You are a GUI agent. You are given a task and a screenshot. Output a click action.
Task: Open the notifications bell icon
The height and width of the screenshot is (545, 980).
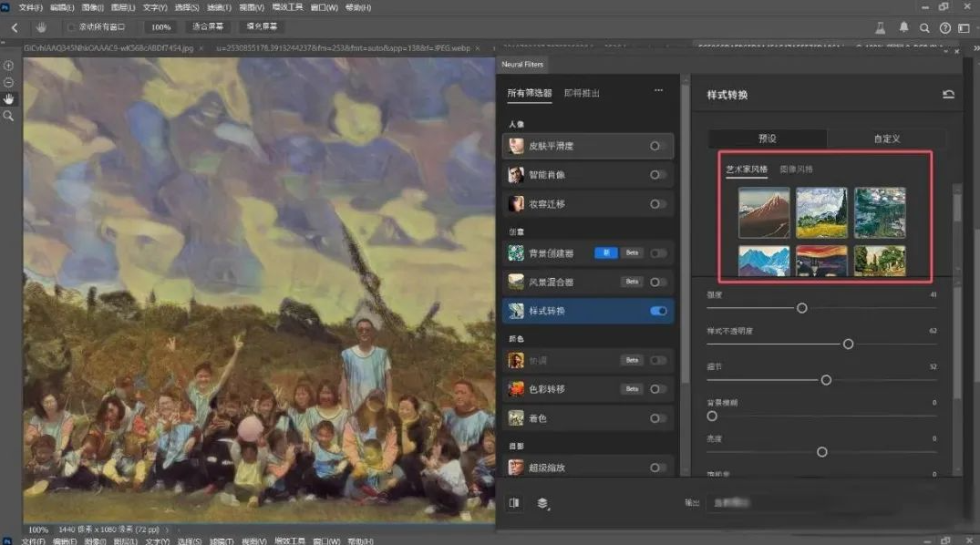[903, 27]
